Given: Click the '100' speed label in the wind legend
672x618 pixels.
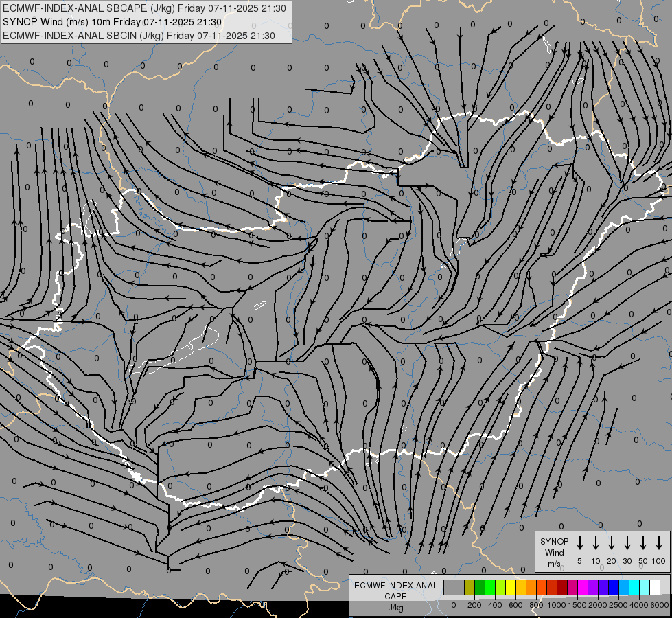Looking at the screenshot, I should click(x=659, y=561).
